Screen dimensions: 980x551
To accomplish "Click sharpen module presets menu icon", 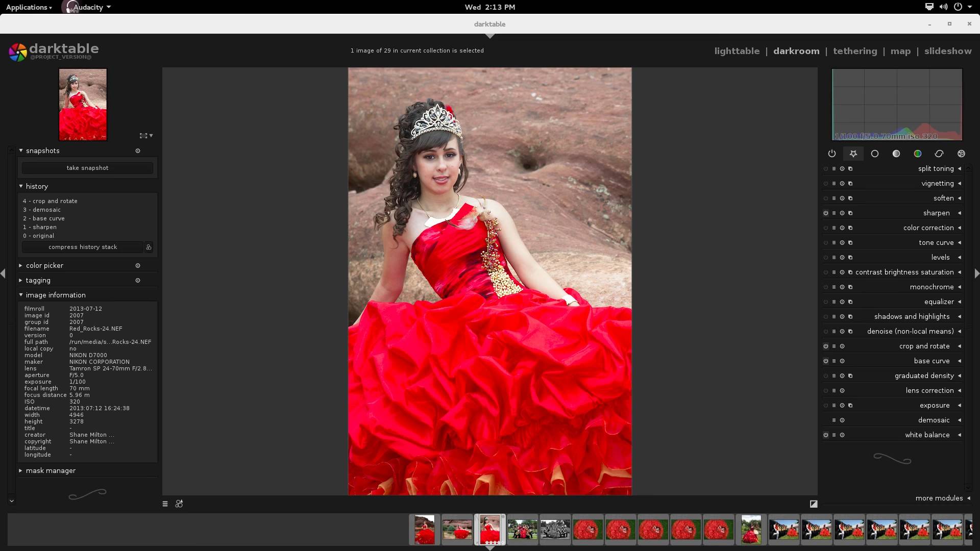I will coord(834,213).
